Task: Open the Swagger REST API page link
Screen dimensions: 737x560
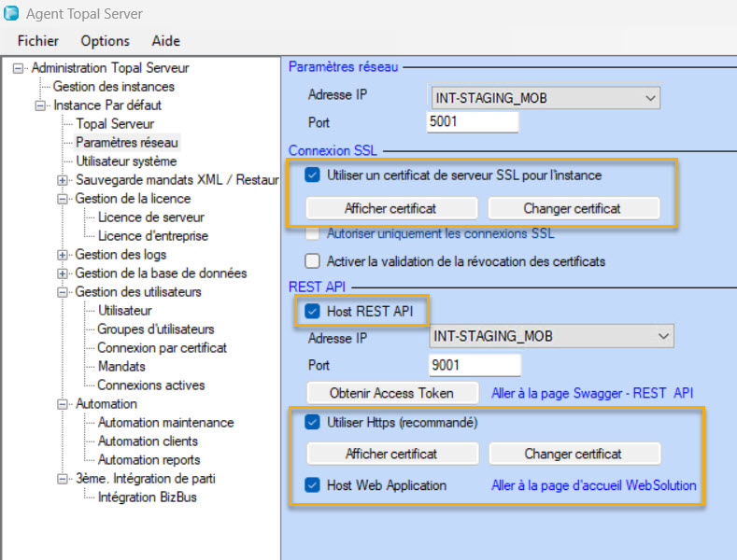Action: 592,393
